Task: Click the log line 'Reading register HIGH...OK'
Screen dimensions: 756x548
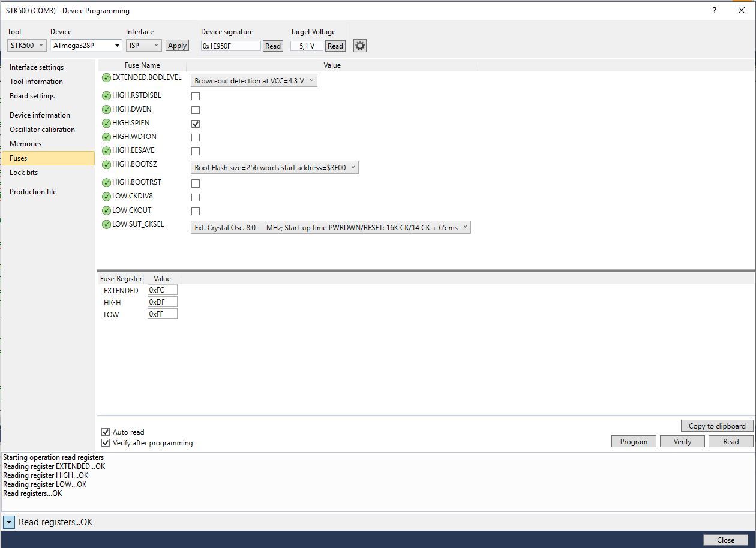Action: (x=46, y=475)
